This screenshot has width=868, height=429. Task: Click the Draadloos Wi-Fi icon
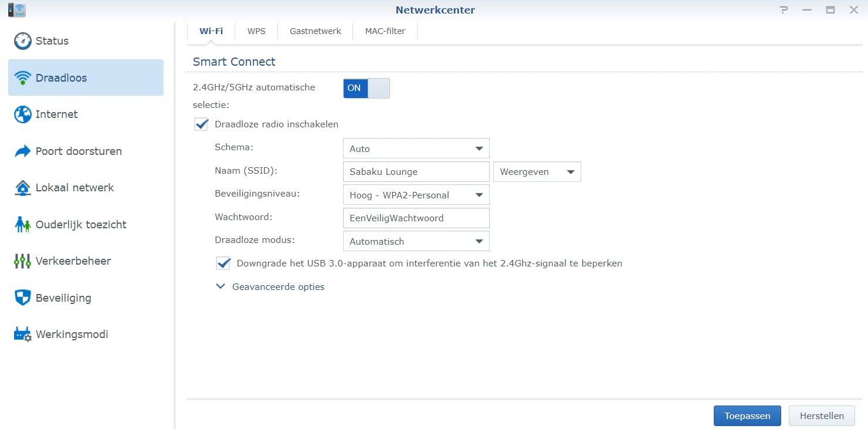click(x=22, y=77)
